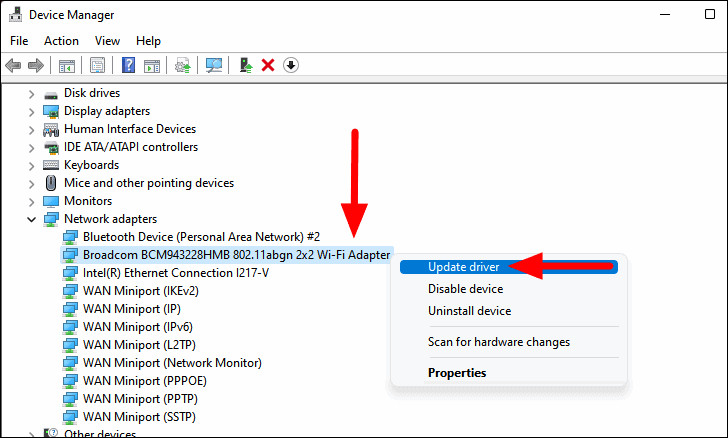The width and height of the screenshot is (728, 438).
Task: Open the File menu
Action: tap(19, 41)
